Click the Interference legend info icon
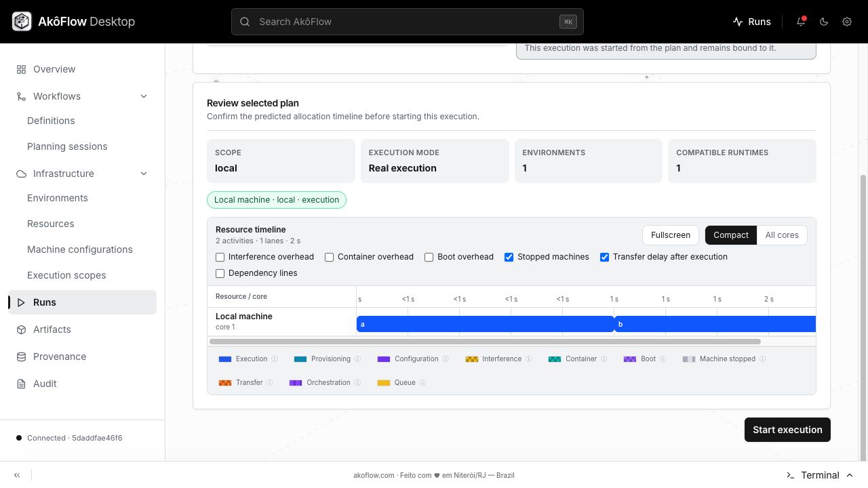Screen dimensions: 868x488 click(529, 359)
